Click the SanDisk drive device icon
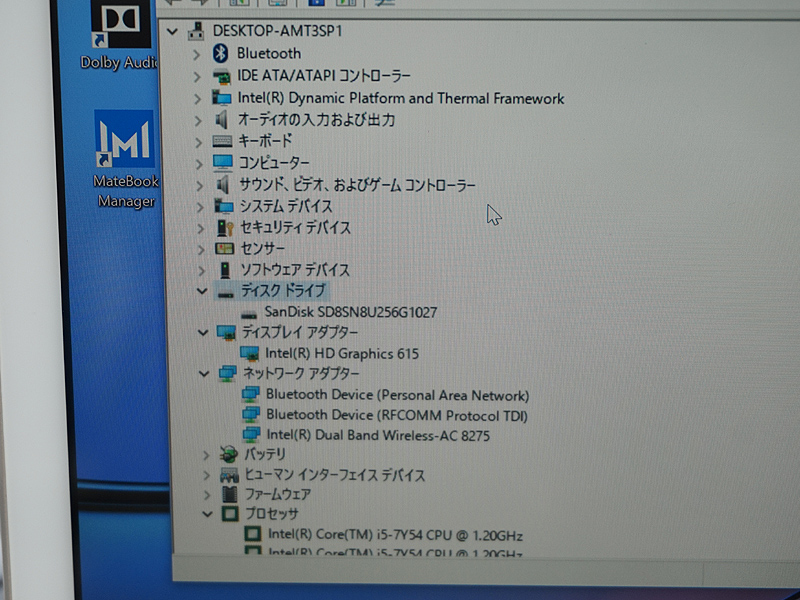Screen dimensions: 800x600 pyautogui.click(x=249, y=314)
